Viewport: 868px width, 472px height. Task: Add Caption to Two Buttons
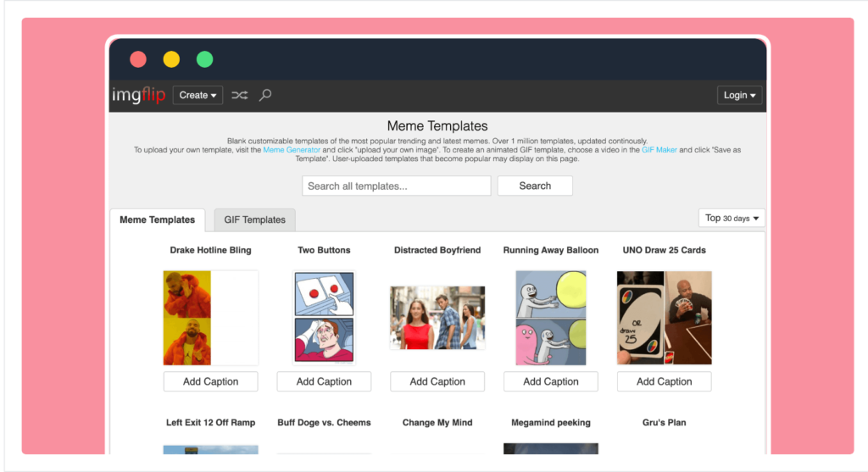[324, 381]
